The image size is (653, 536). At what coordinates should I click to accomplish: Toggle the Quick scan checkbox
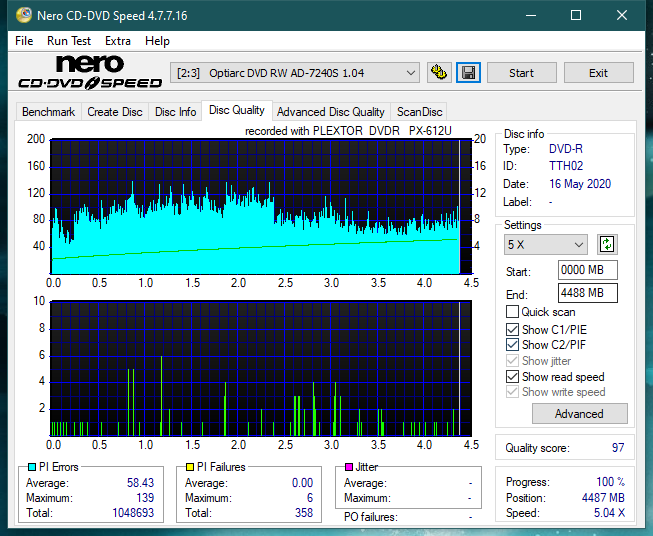click(x=512, y=312)
